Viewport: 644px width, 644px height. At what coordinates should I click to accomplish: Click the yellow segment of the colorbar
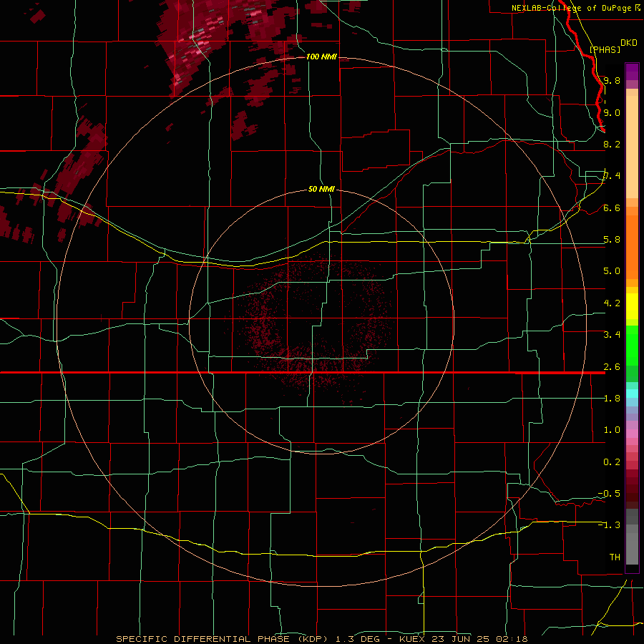[x=632, y=306]
